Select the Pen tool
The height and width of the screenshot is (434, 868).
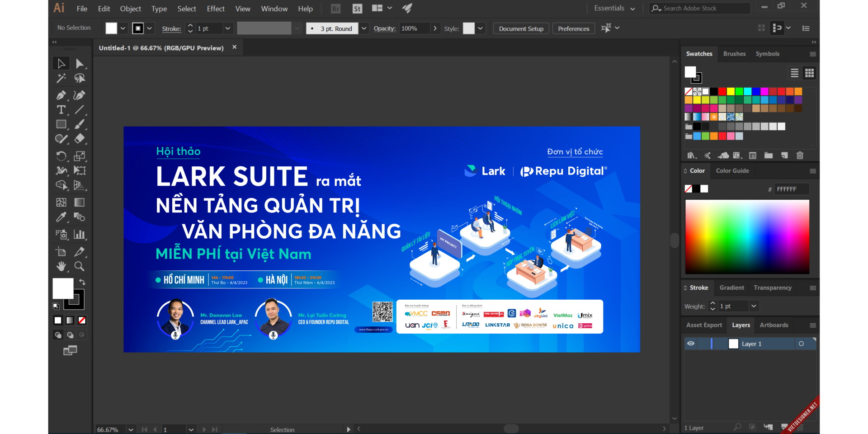pos(61,95)
